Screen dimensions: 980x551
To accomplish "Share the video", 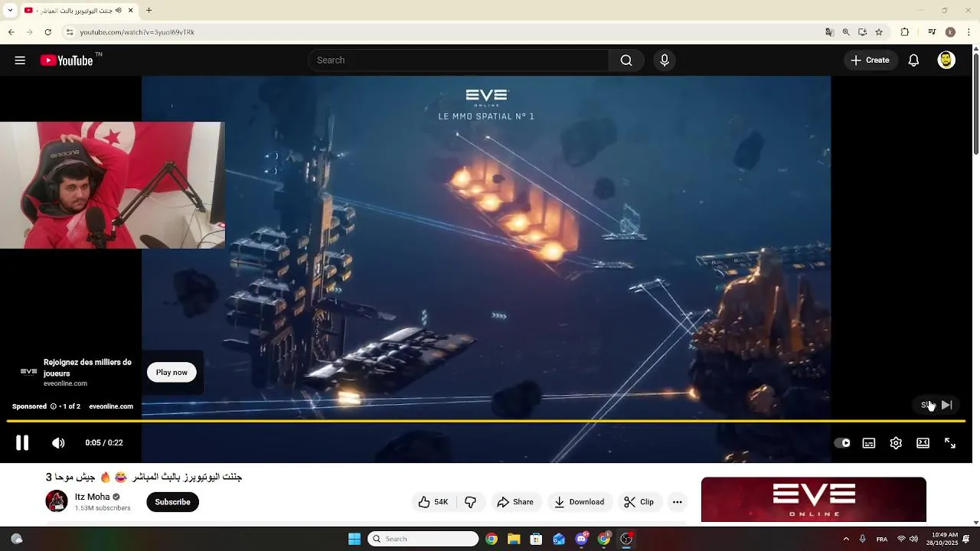I will [x=514, y=502].
